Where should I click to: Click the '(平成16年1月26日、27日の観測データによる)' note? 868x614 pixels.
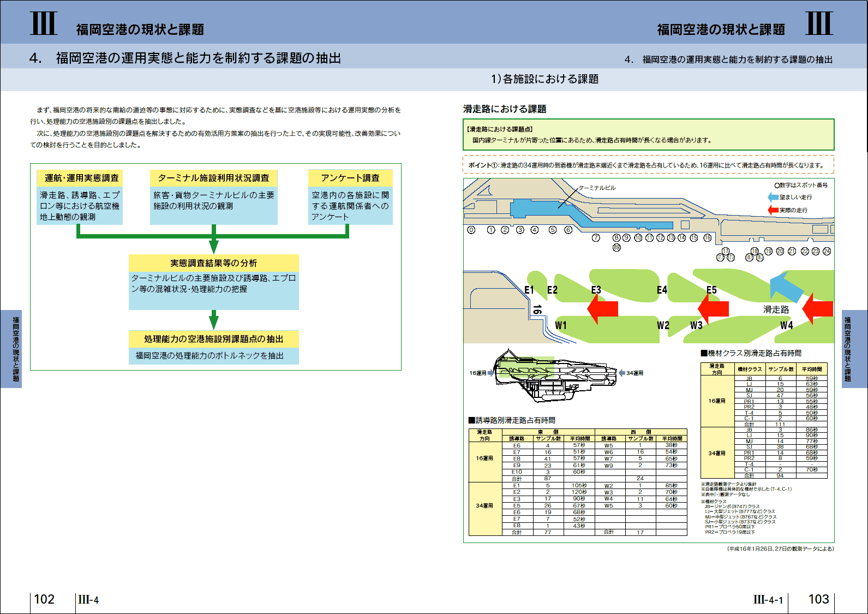click(x=781, y=549)
